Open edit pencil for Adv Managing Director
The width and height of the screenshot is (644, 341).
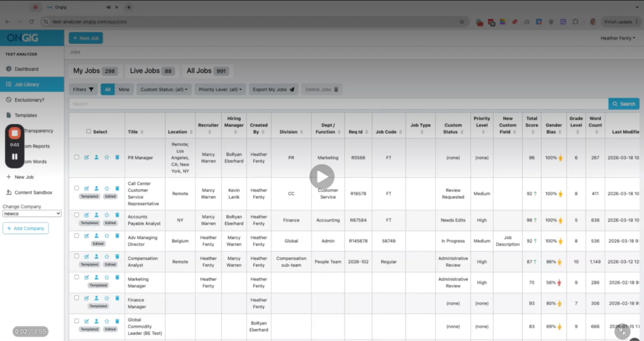86,236
